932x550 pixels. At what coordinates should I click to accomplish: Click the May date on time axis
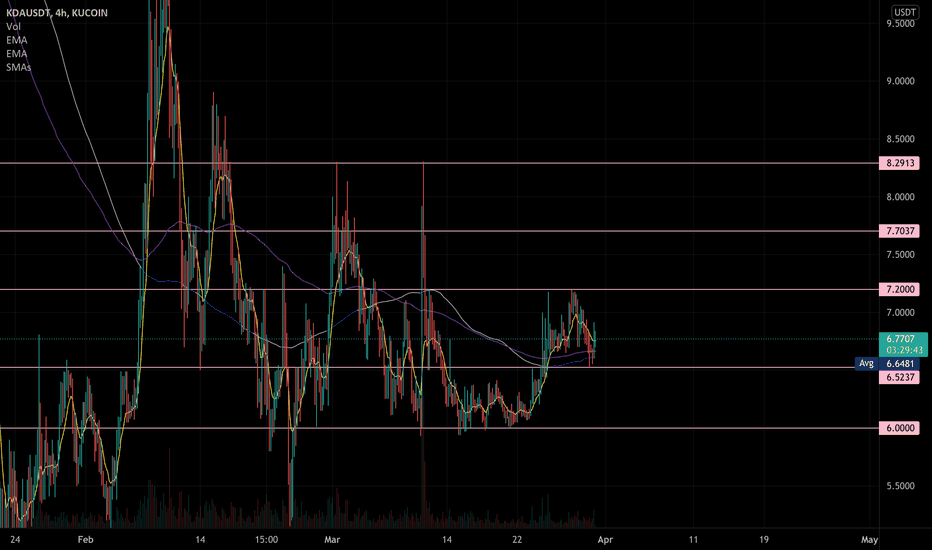pos(869,540)
